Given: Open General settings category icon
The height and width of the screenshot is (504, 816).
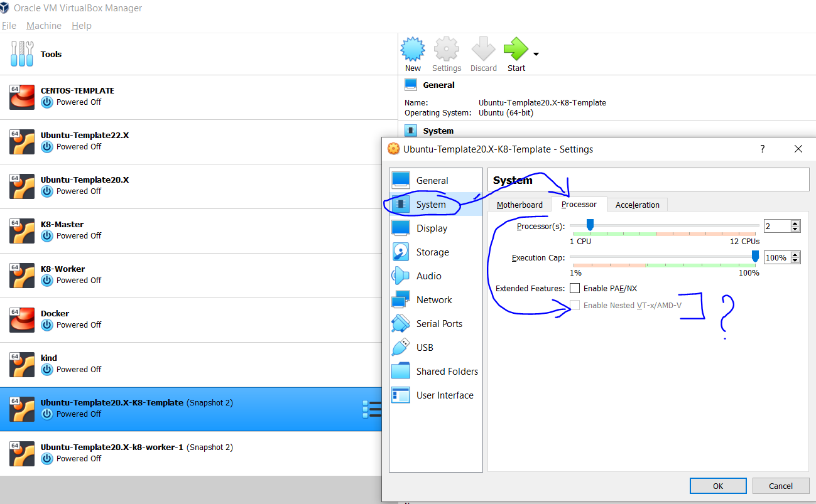Looking at the screenshot, I should coord(401,180).
